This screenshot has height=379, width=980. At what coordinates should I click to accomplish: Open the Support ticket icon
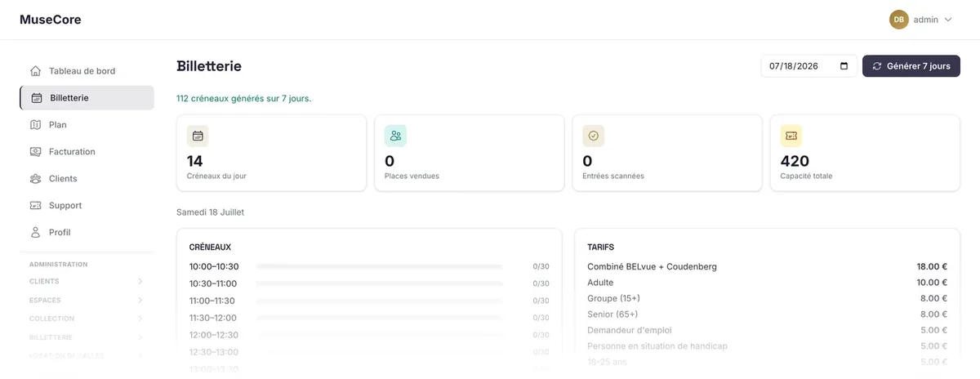click(35, 206)
